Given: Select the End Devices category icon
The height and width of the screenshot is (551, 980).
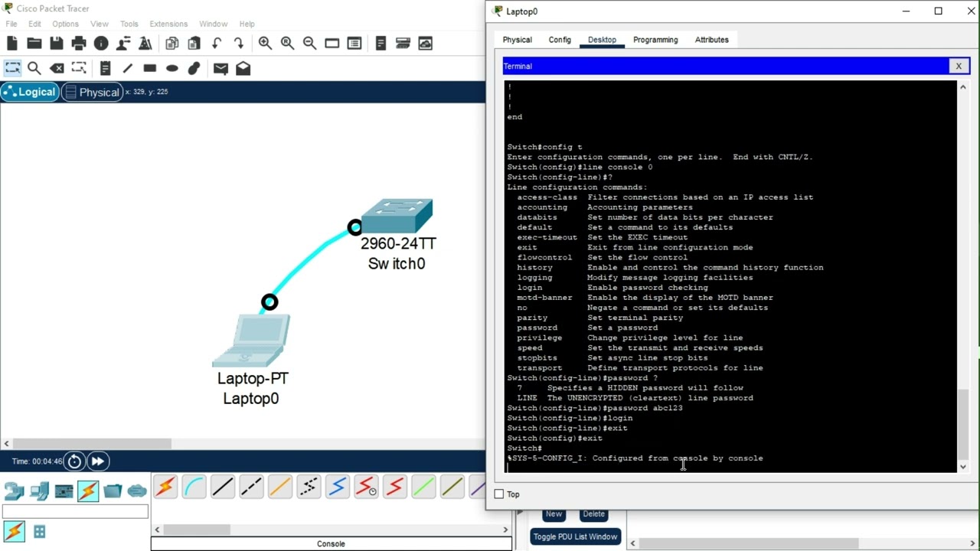Looking at the screenshot, I should (39, 491).
